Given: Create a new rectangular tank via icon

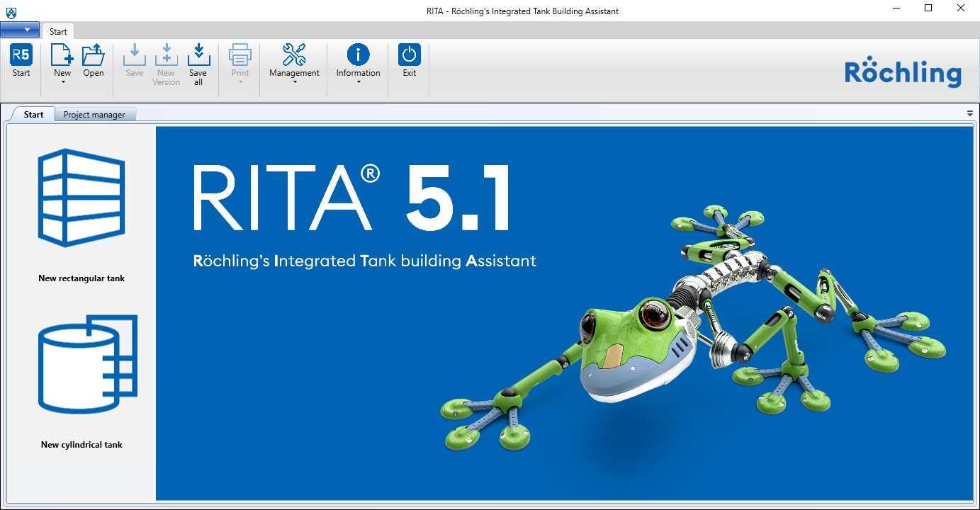Looking at the screenshot, I should coord(81,198).
